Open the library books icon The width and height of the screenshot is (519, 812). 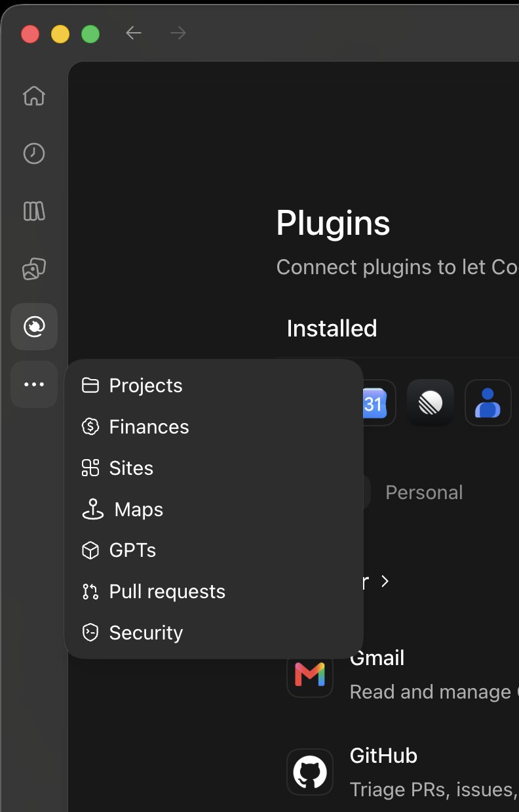(34, 211)
